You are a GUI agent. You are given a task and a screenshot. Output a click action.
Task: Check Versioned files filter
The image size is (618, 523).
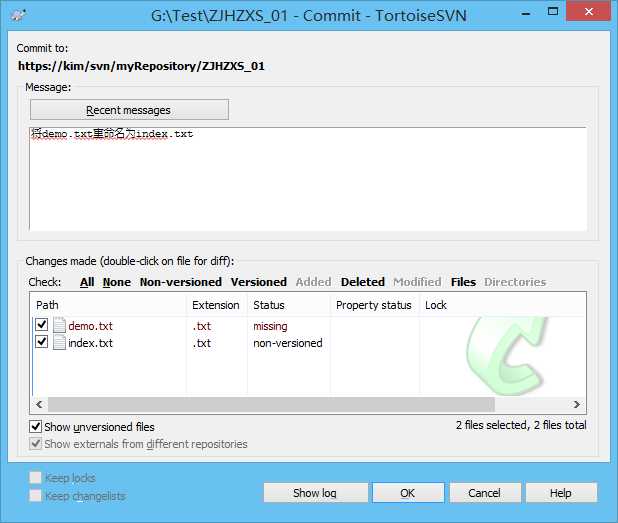[x=259, y=282]
